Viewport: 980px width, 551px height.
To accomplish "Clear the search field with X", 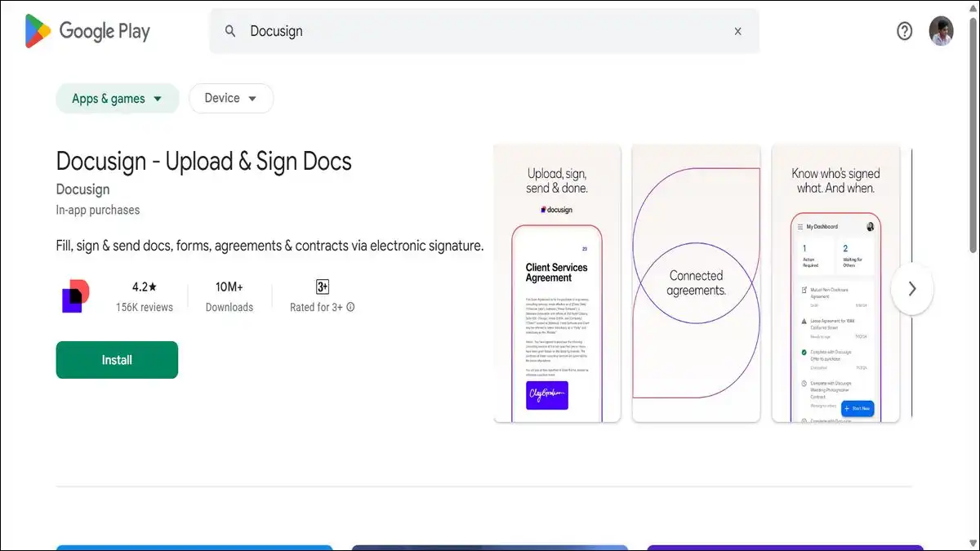I will [x=737, y=31].
